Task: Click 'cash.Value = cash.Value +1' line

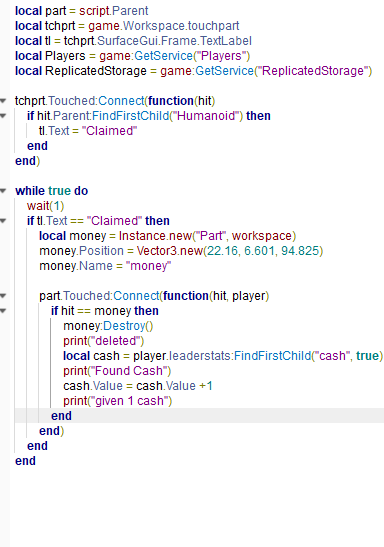Action: [138, 386]
